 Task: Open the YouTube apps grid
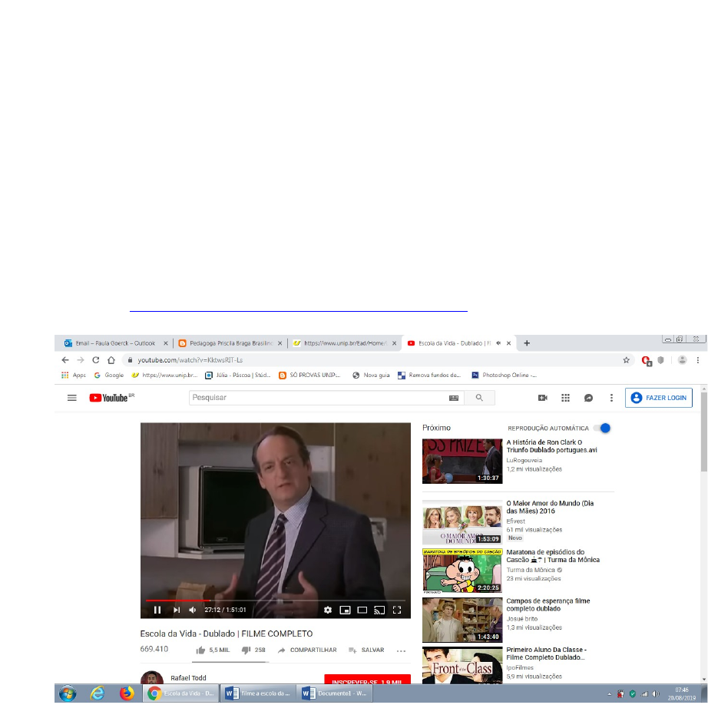click(x=565, y=398)
